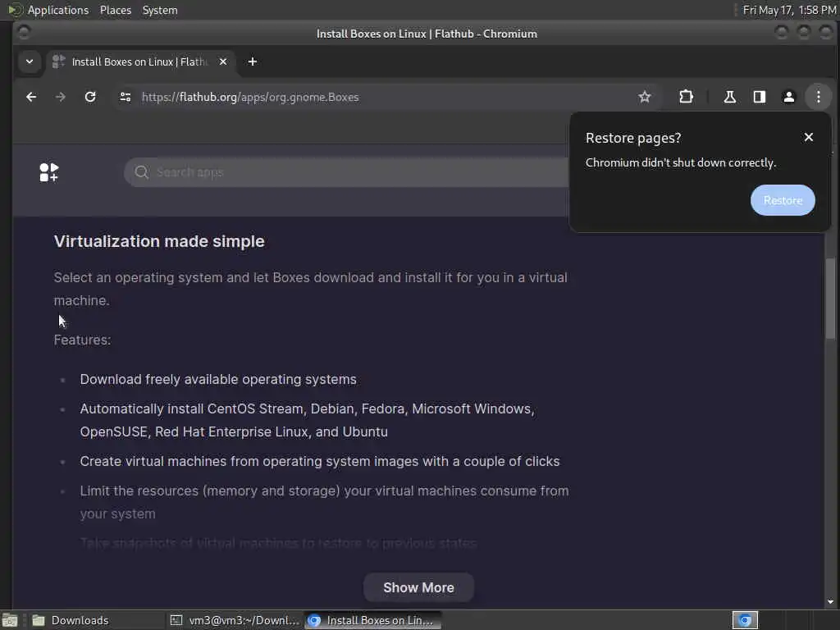Click the workspace switcher icon
The image size is (840, 630).
click(x=745, y=620)
